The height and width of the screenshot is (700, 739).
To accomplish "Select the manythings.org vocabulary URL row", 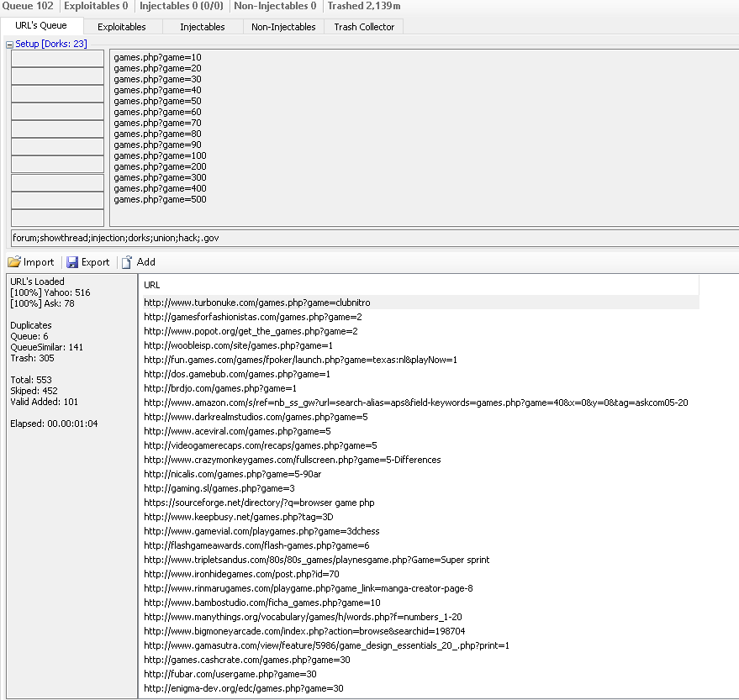I will [x=421, y=617].
